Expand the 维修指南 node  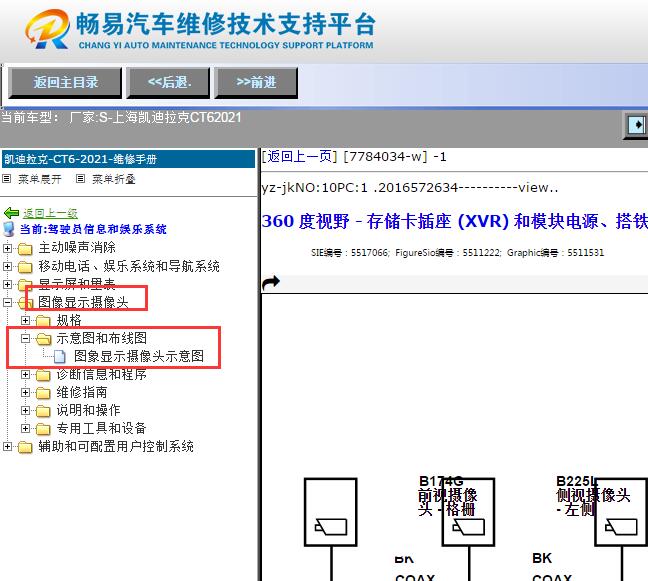25,392
